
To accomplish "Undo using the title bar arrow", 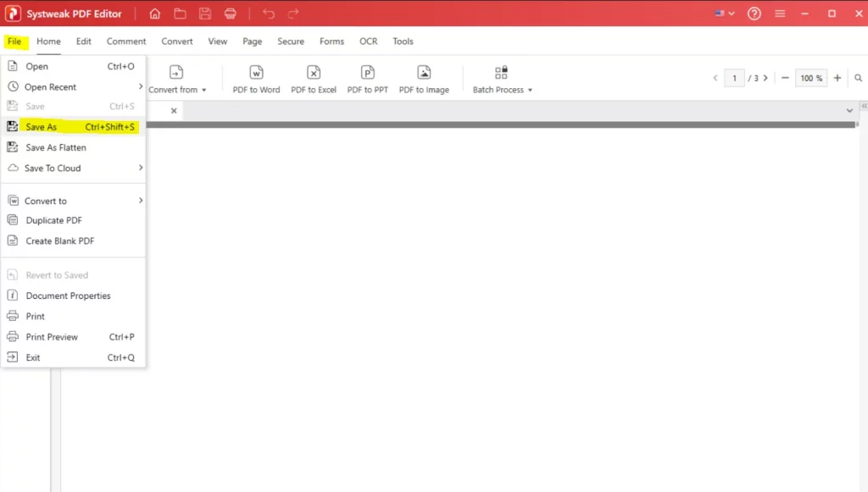I will pos(269,14).
